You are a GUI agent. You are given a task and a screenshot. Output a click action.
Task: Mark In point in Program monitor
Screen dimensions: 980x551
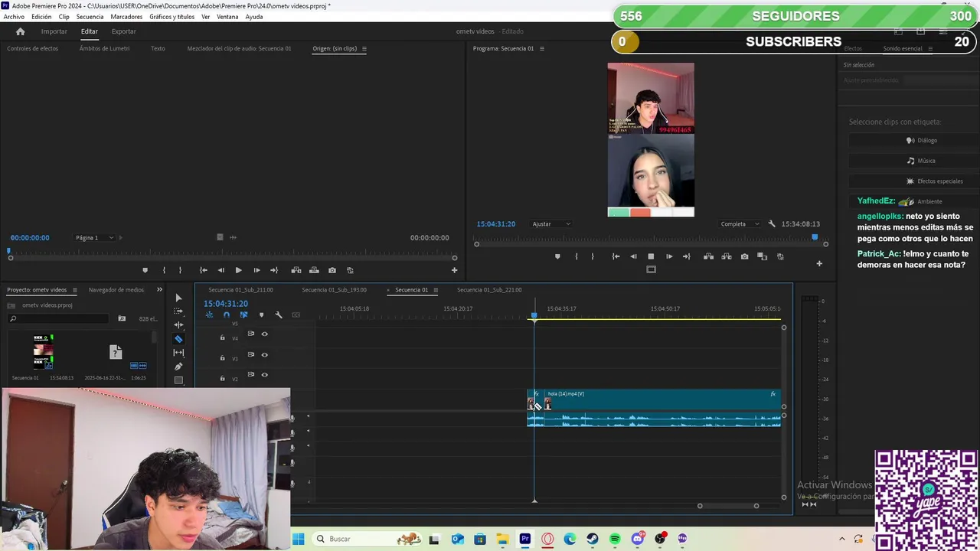click(576, 256)
